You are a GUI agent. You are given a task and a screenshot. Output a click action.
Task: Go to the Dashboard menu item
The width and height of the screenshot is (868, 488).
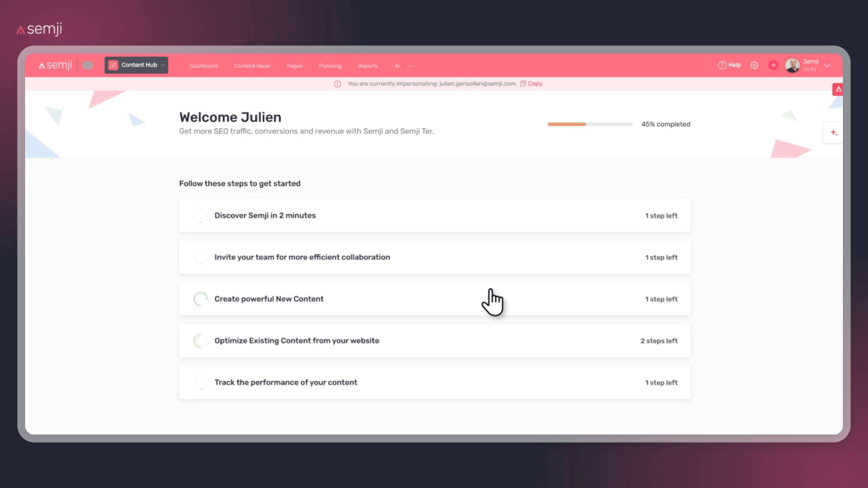point(204,66)
